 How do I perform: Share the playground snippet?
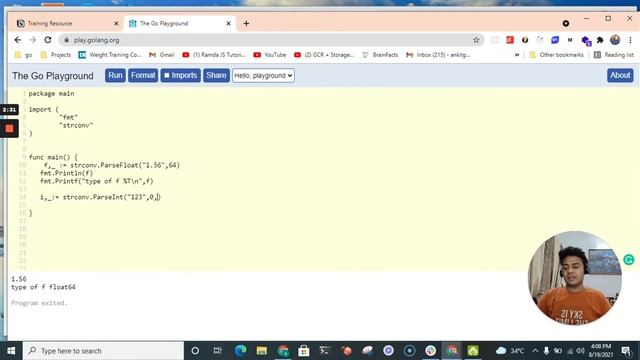click(x=216, y=76)
